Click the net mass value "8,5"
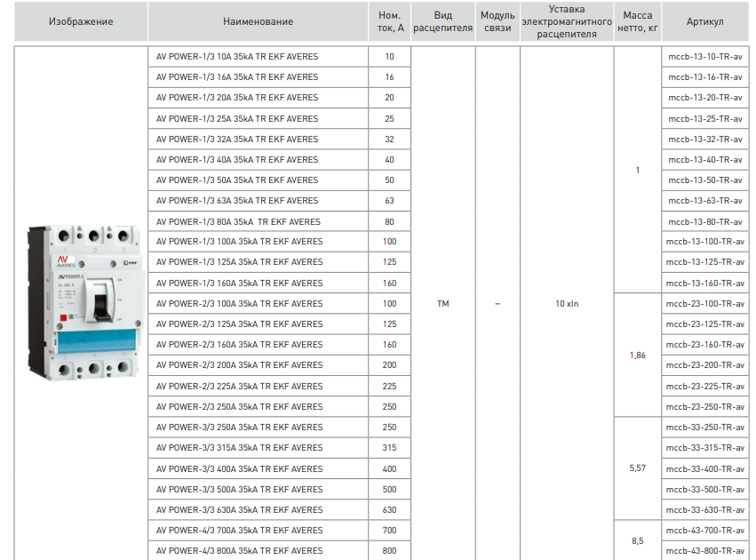 tap(637, 541)
